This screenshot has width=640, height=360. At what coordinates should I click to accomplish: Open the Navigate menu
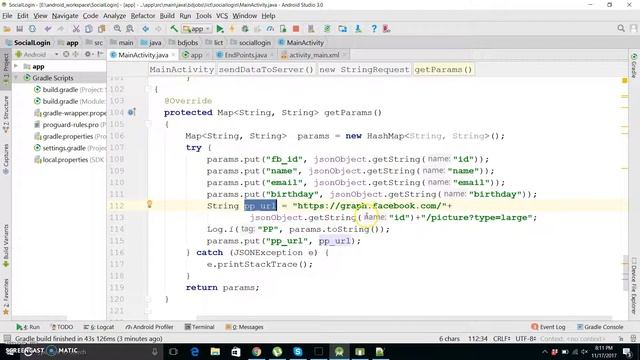tap(65, 16)
